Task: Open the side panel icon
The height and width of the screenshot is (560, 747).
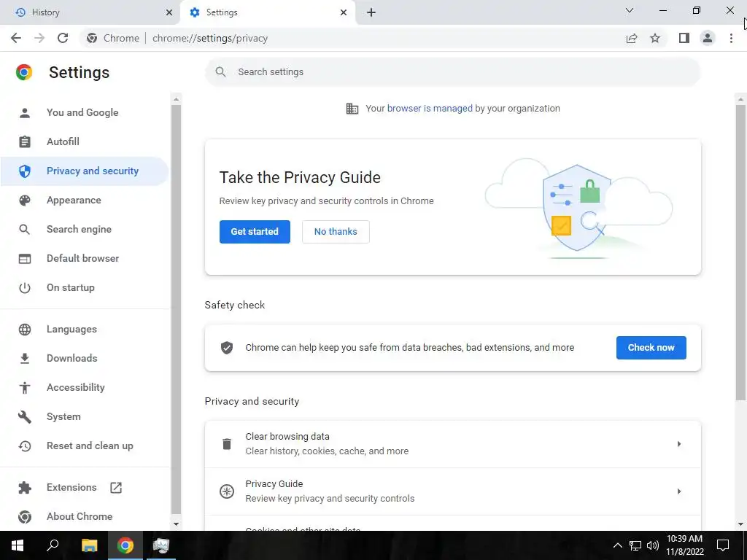Action: tap(684, 38)
